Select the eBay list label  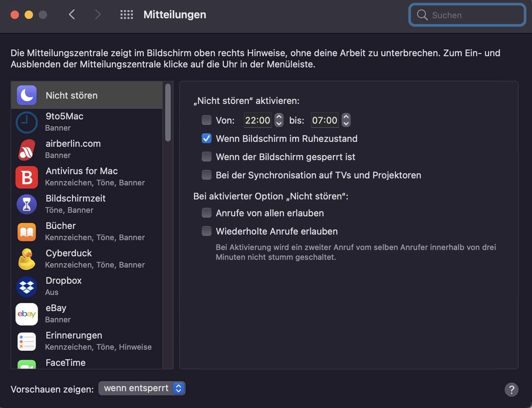coord(56,308)
